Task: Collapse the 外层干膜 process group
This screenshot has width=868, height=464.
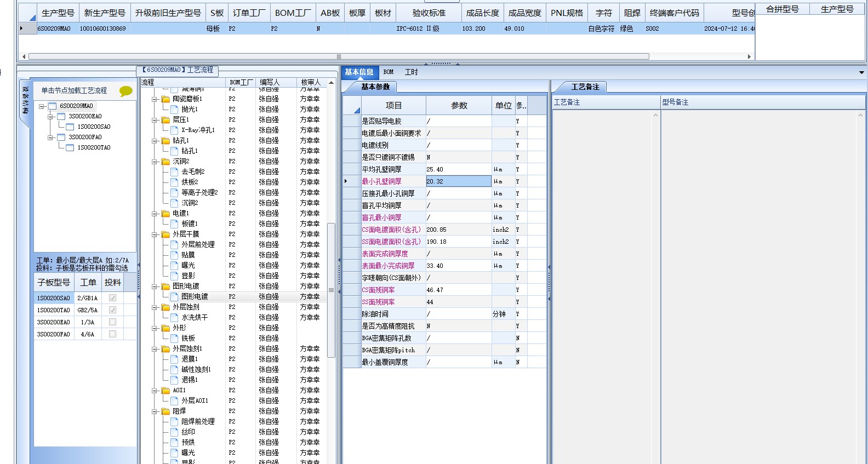Action: click(x=155, y=234)
